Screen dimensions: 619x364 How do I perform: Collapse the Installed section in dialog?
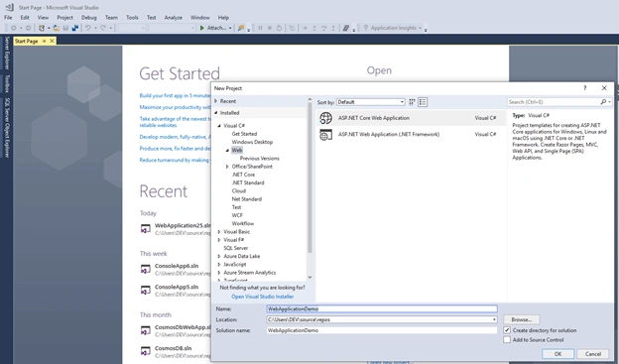(216, 113)
